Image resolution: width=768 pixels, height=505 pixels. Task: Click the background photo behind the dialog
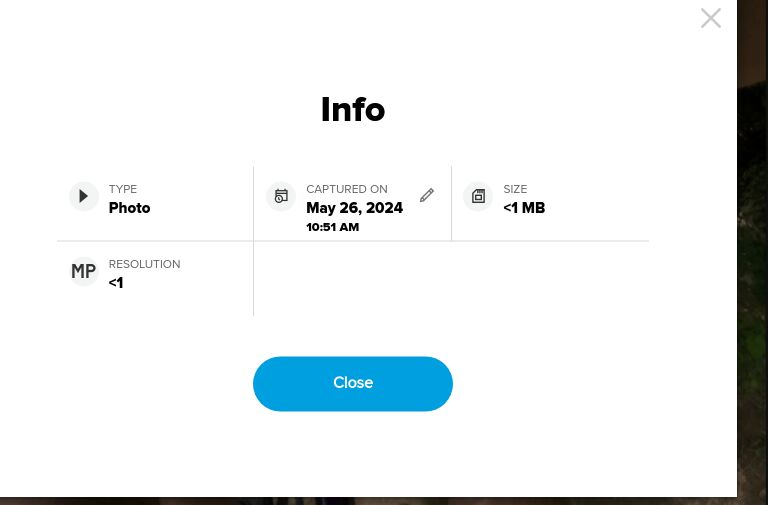point(752,250)
